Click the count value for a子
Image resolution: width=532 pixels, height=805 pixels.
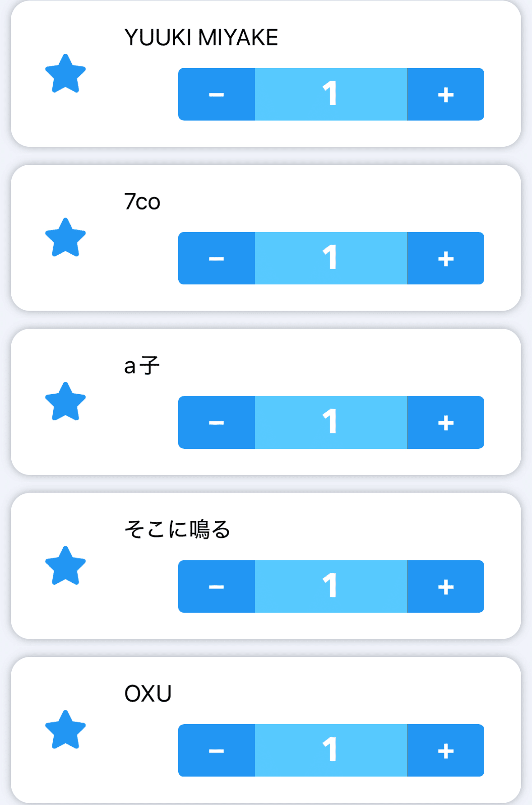(x=331, y=423)
